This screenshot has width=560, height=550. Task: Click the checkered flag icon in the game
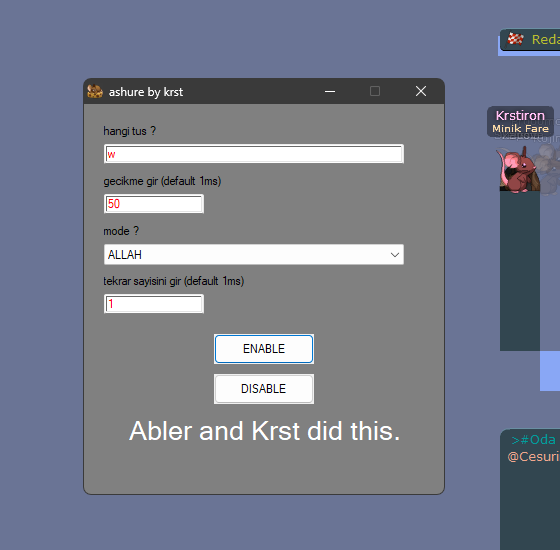515,39
